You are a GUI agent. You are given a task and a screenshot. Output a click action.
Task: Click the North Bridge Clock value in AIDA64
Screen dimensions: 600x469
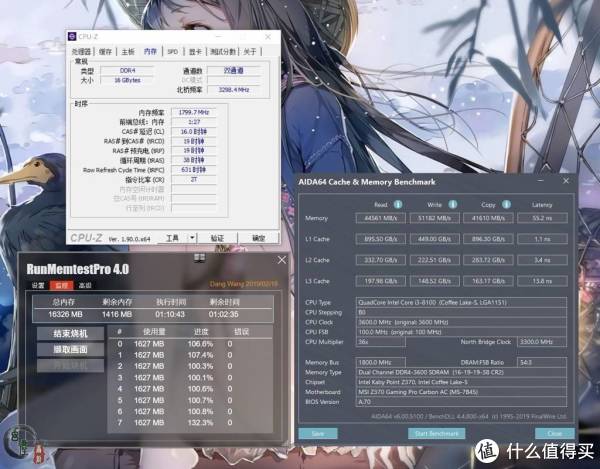pos(542,342)
